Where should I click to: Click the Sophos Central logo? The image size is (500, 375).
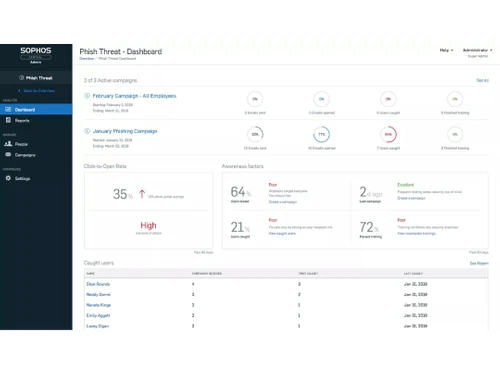pos(36,55)
